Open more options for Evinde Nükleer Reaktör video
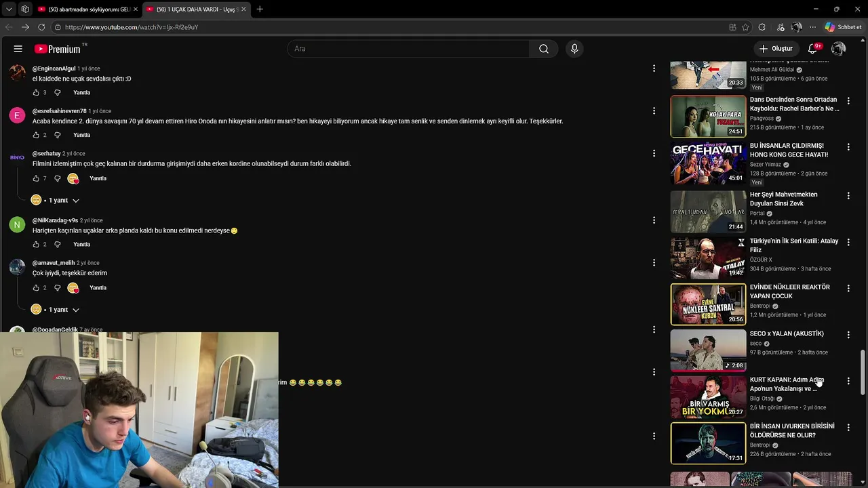This screenshot has height=488, width=868. (x=848, y=288)
